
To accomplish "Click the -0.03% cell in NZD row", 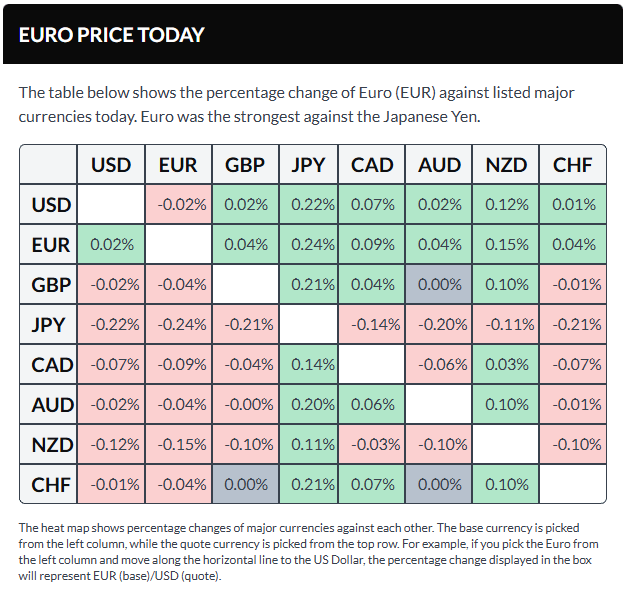I will tap(373, 444).
